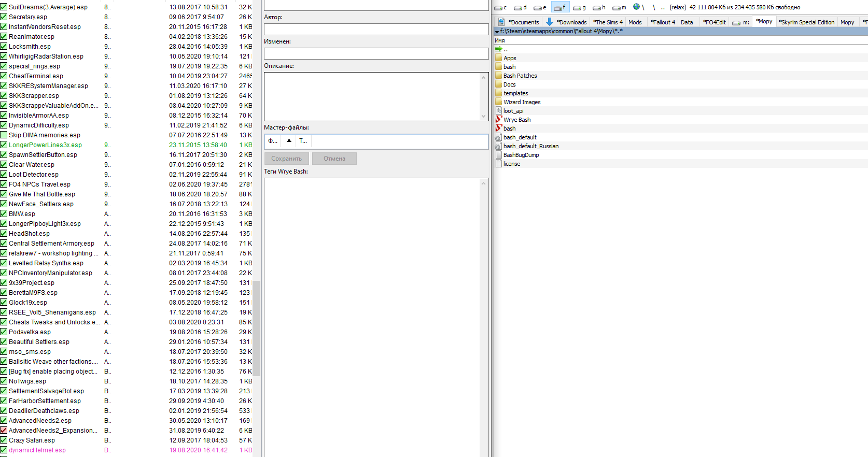The width and height of the screenshot is (868, 457).
Task: Click the network globe drive icon
Action: (x=636, y=7)
